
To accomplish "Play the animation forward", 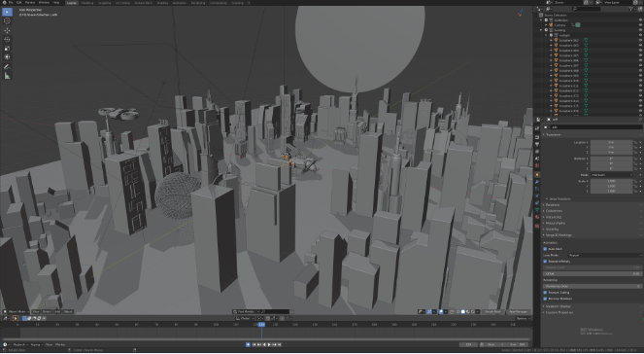I will click(269, 344).
